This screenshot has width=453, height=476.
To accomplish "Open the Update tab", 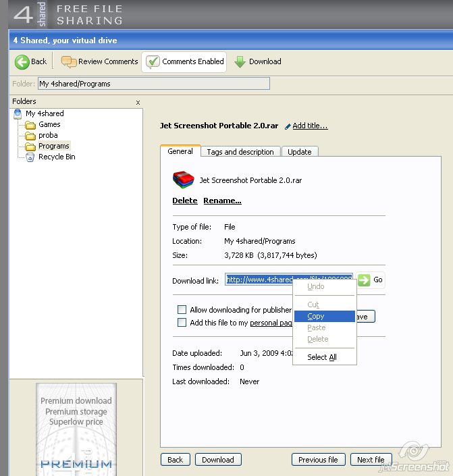I will pyautogui.click(x=300, y=152).
